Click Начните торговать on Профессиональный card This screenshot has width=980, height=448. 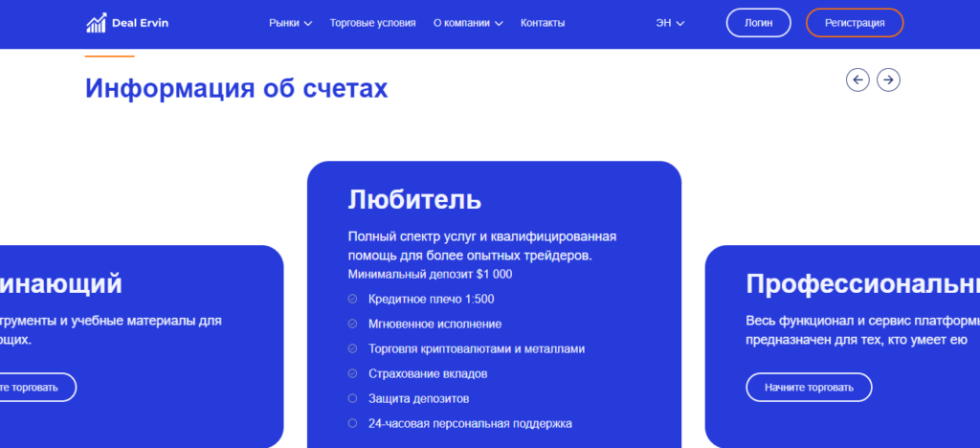[x=809, y=388]
